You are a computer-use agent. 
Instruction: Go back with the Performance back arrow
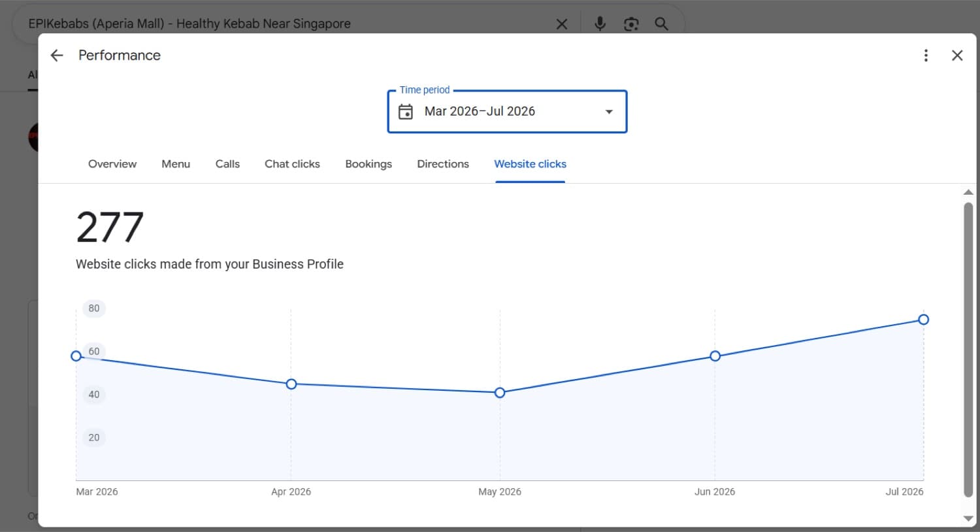click(x=57, y=56)
